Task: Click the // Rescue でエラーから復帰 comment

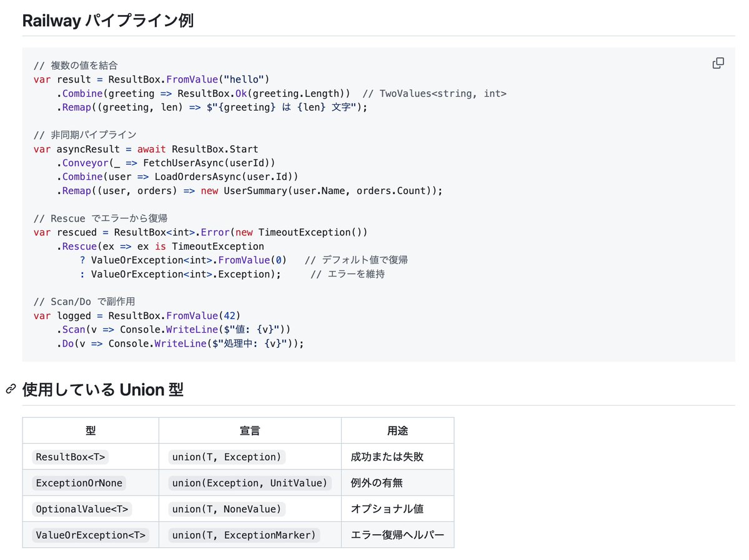Action: pos(101,218)
